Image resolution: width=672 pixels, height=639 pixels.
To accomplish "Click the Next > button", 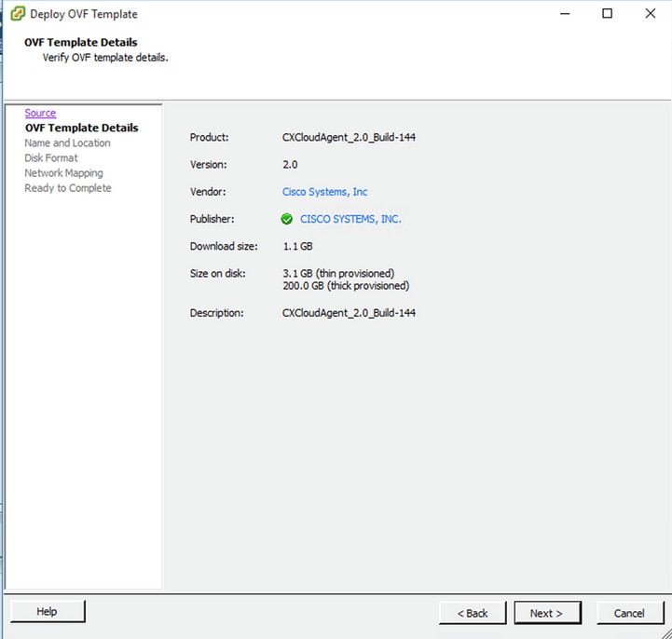I will (x=547, y=613).
